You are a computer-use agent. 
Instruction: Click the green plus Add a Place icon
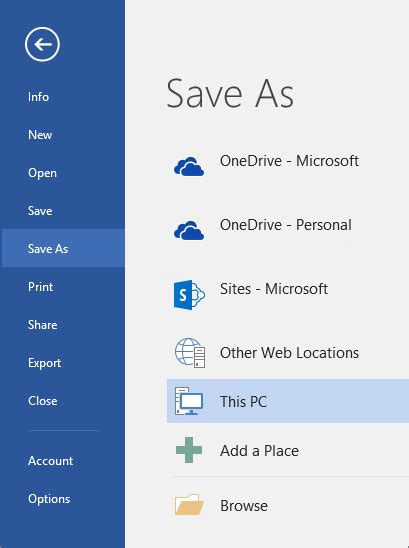(x=189, y=450)
